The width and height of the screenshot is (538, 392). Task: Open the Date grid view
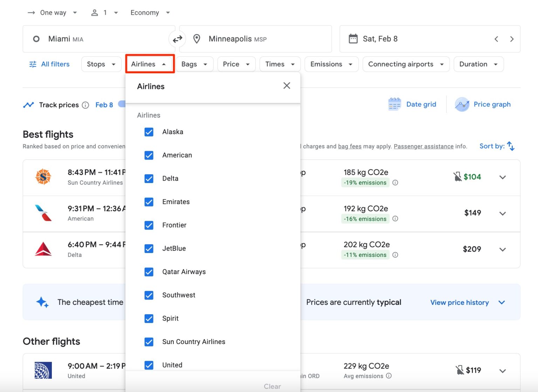pos(413,104)
